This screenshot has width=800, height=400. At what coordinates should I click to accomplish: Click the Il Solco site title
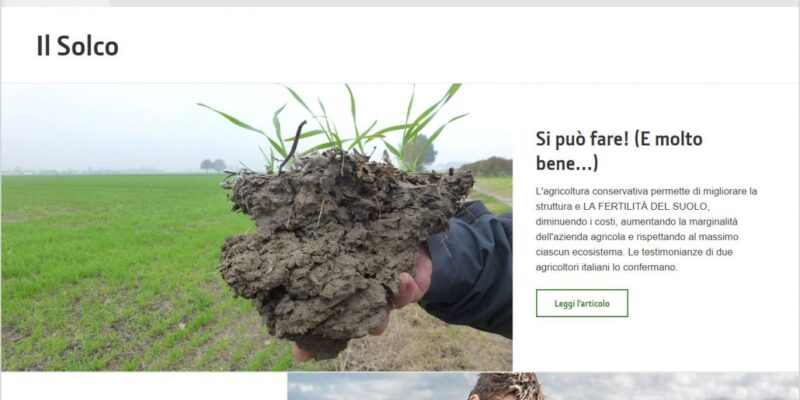(78, 46)
